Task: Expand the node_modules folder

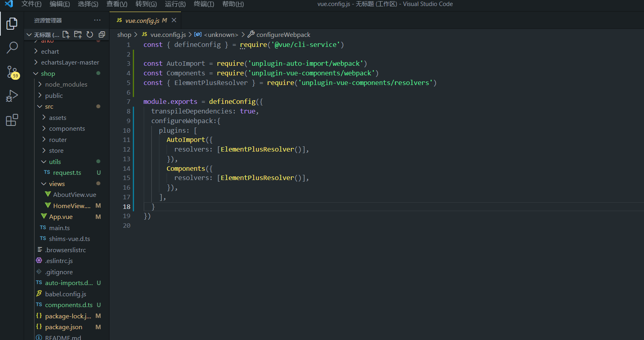Action: (x=67, y=85)
